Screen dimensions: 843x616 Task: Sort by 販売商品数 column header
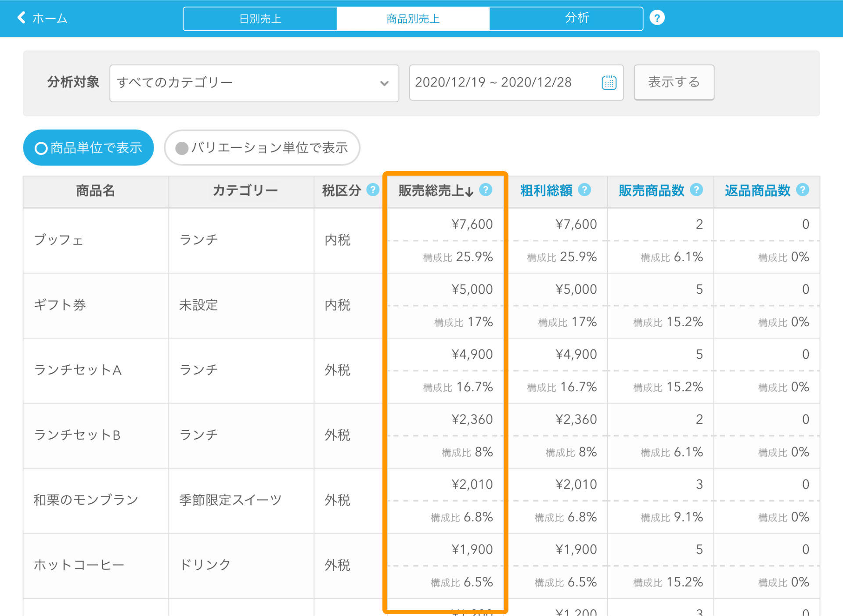point(652,190)
